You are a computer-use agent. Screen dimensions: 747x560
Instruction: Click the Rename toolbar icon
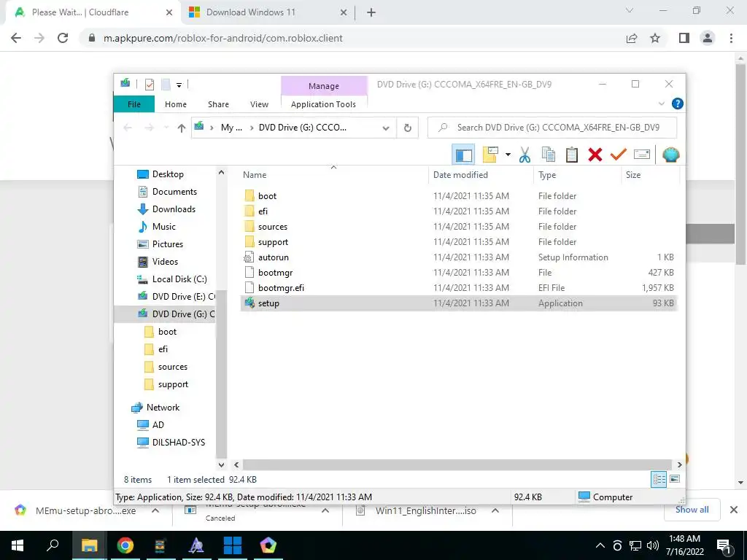(642, 155)
